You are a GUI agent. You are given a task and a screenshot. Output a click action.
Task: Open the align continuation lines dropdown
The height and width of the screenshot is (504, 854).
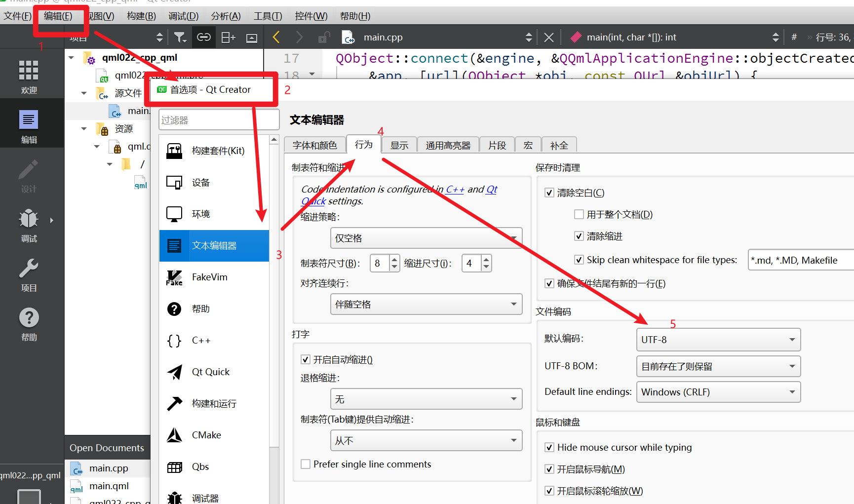click(426, 304)
